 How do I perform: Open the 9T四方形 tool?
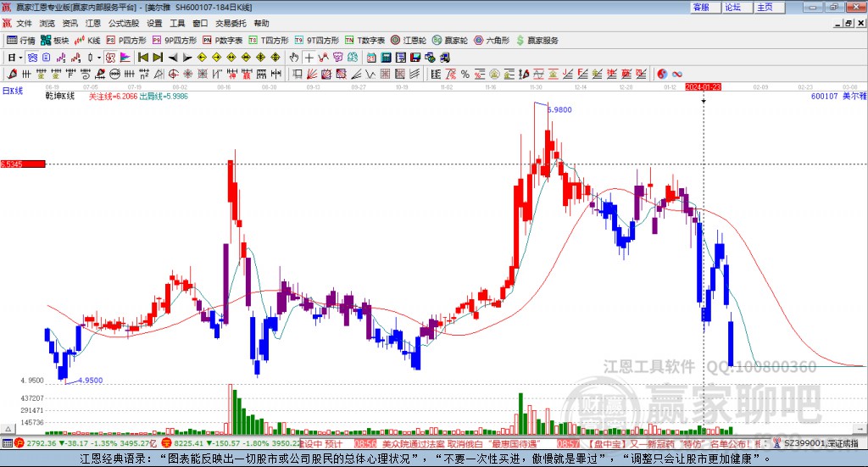317,41
